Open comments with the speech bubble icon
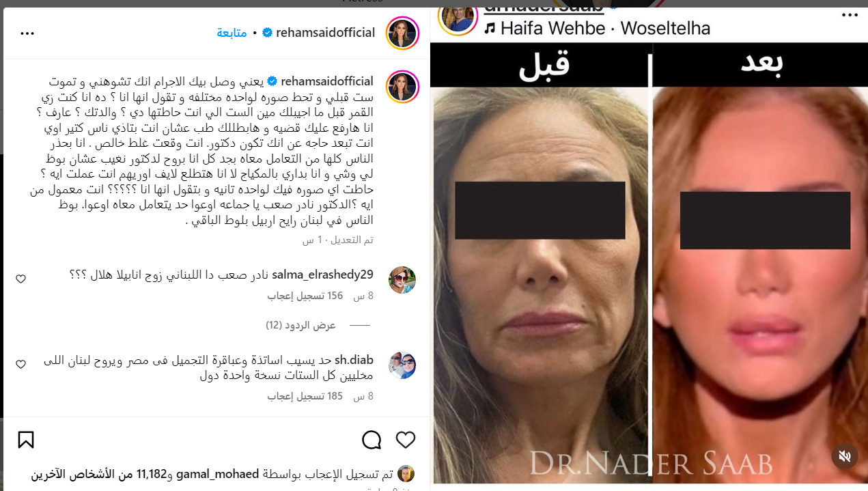 click(372, 440)
